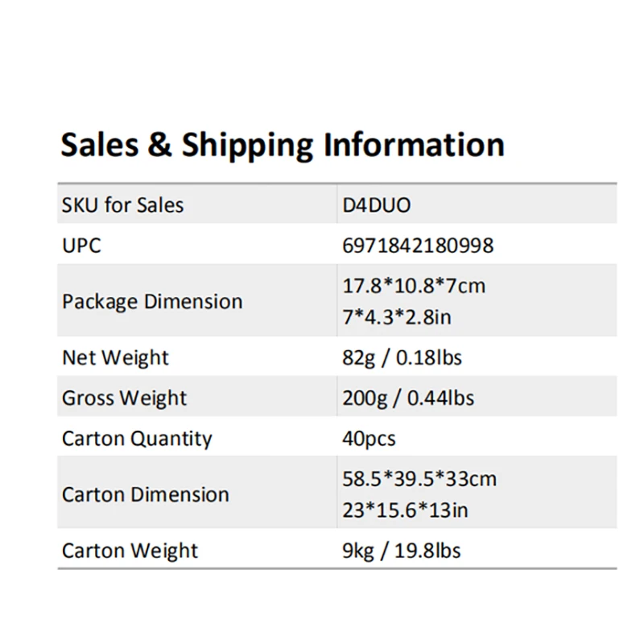Click the UPC number 6971842180998
This screenshot has height=644, width=644.
(x=418, y=246)
